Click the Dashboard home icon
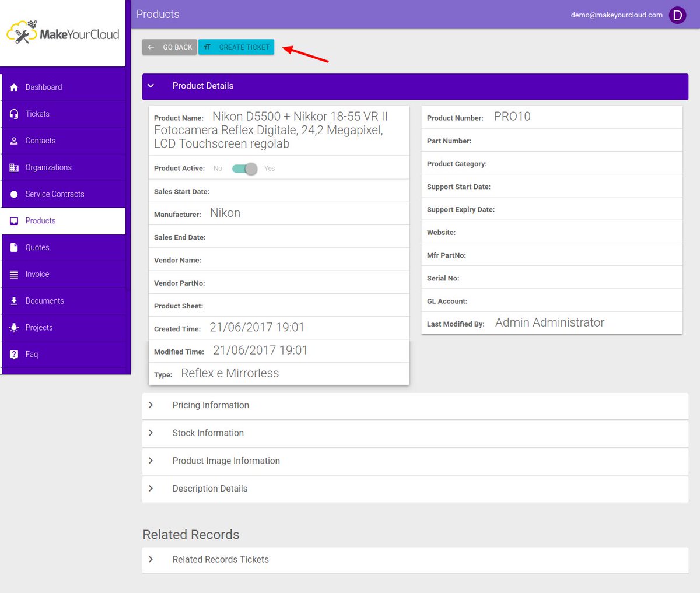Image resolution: width=700 pixels, height=593 pixels. tap(14, 87)
